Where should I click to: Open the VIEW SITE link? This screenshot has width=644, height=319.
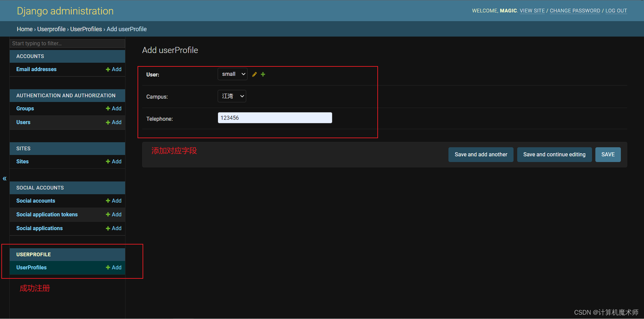pyautogui.click(x=532, y=11)
